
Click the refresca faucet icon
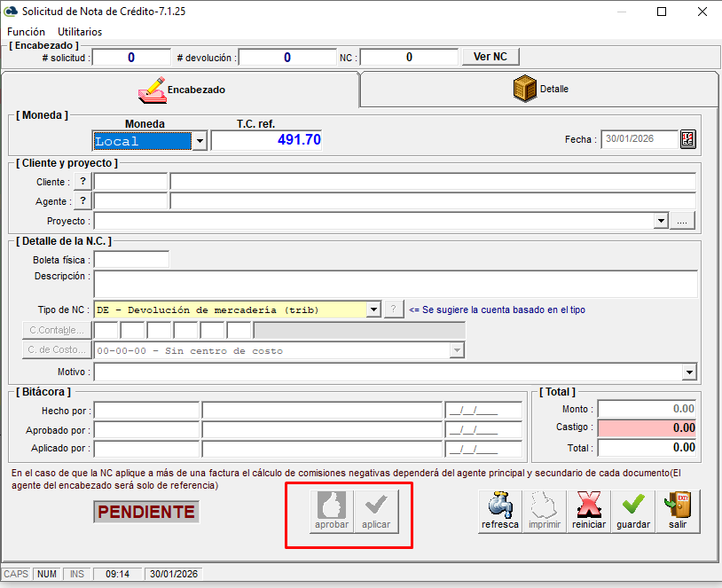500,511
